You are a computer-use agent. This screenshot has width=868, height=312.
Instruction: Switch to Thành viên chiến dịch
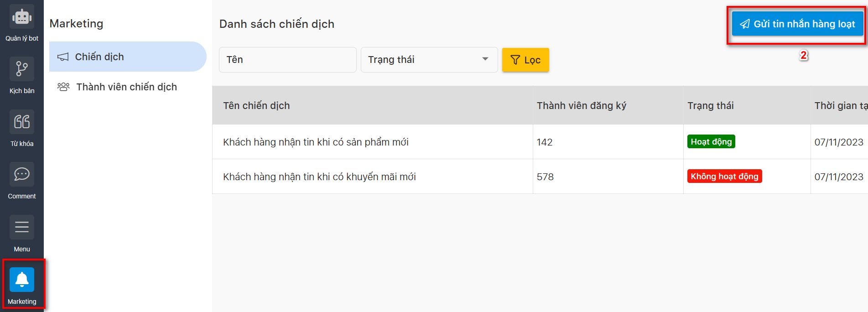click(126, 87)
